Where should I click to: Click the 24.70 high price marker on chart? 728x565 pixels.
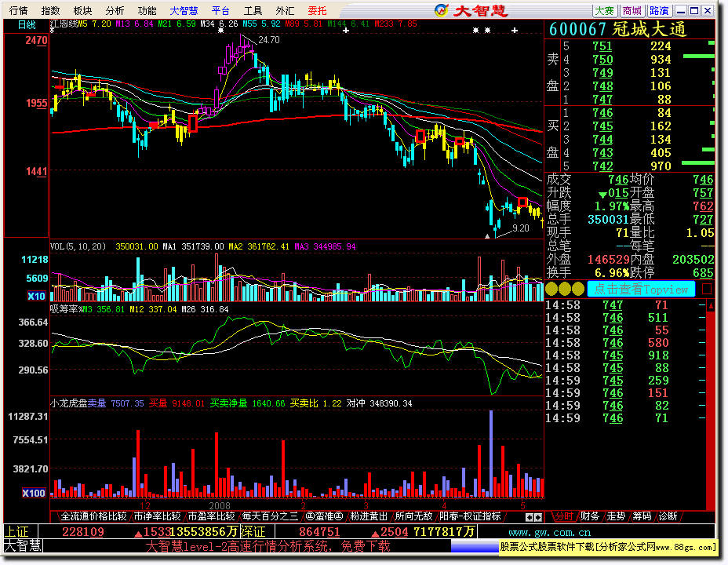pos(268,40)
